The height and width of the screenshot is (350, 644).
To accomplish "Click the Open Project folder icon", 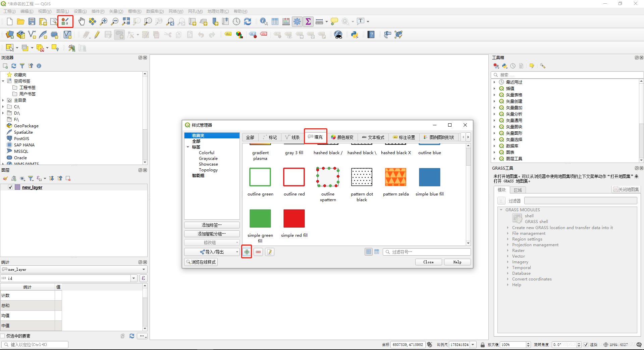I will click(20, 21).
